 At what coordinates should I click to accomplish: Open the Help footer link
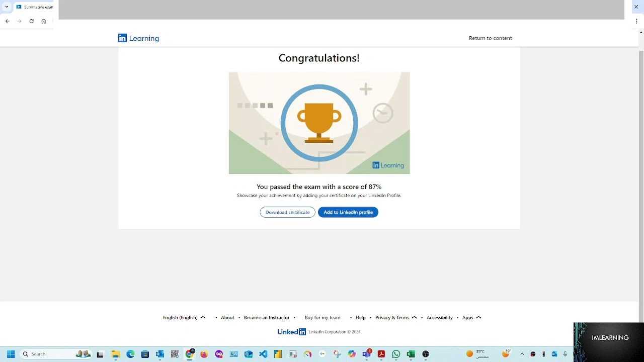(x=360, y=318)
